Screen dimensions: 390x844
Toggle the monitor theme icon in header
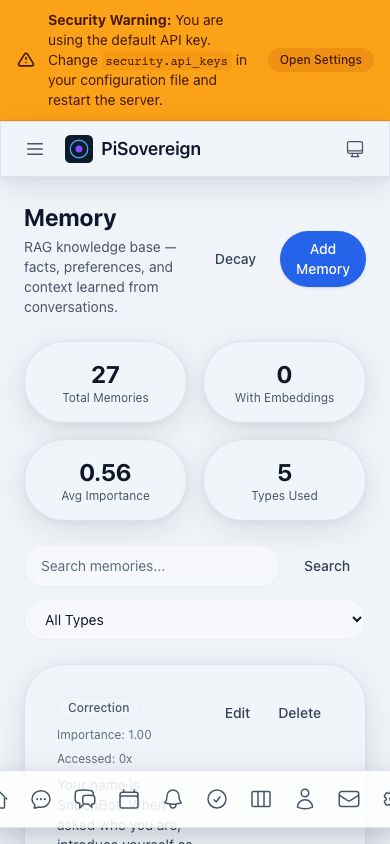pos(354,149)
